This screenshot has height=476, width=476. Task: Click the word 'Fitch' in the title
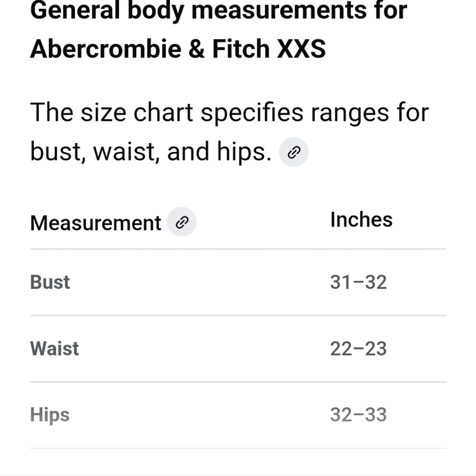[241, 49]
